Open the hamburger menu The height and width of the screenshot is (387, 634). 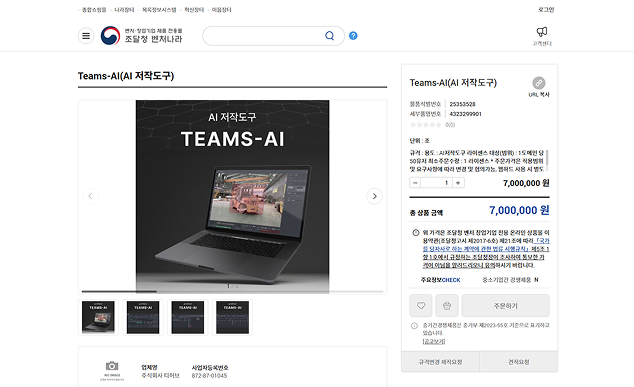tap(86, 36)
